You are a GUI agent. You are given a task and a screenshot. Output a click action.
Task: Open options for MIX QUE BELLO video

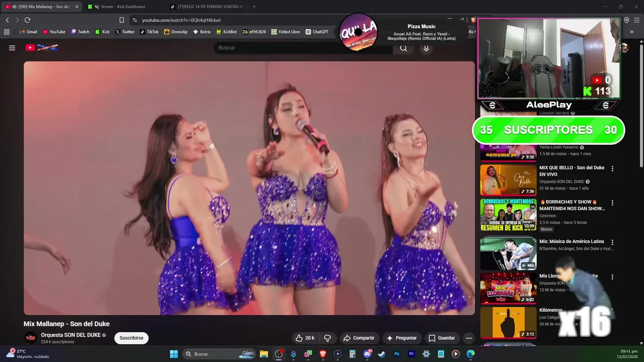point(612,168)
